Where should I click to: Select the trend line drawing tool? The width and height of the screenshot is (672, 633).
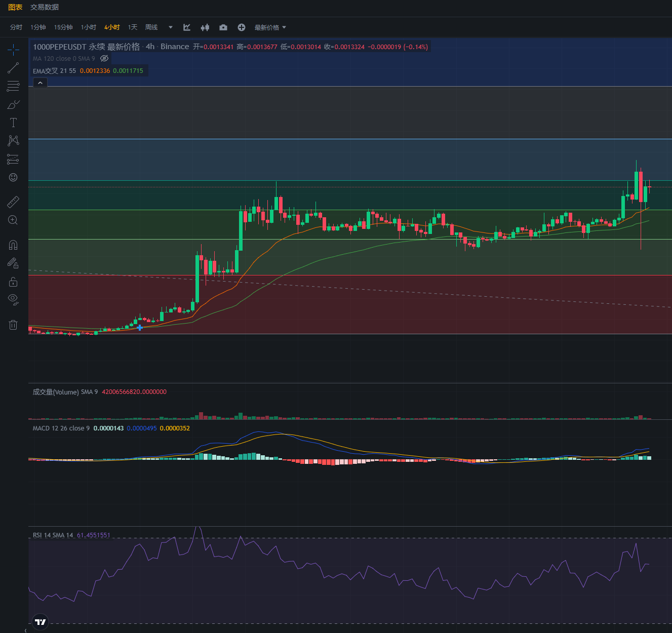tap(13, 68)
